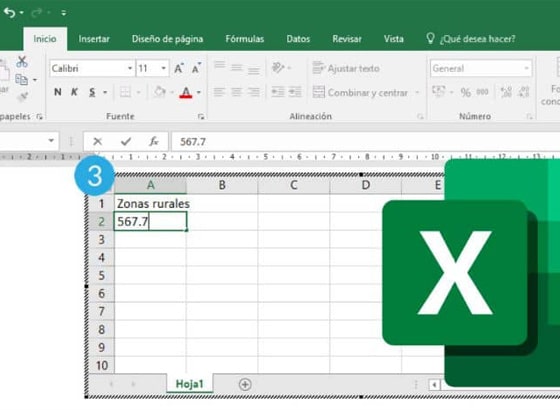The width and height of the screenshot is (560, 410).
Task: Click the Align Bottom icon
Action: 254,69
